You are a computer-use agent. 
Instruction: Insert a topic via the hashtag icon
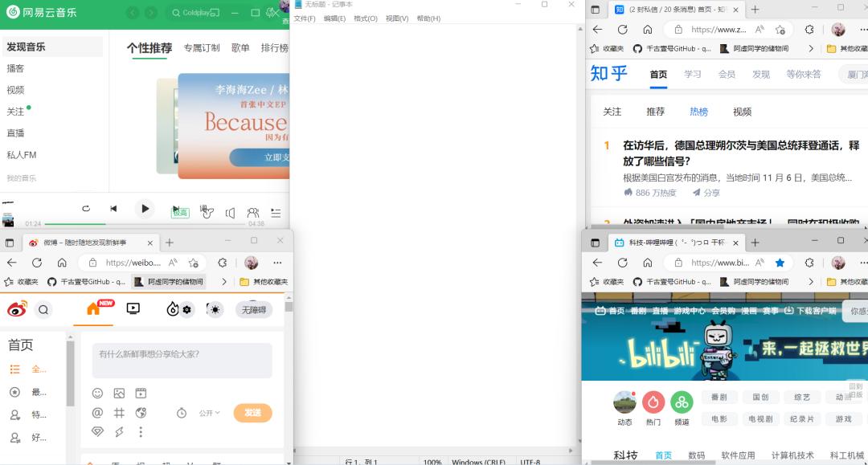pos(119,413)
